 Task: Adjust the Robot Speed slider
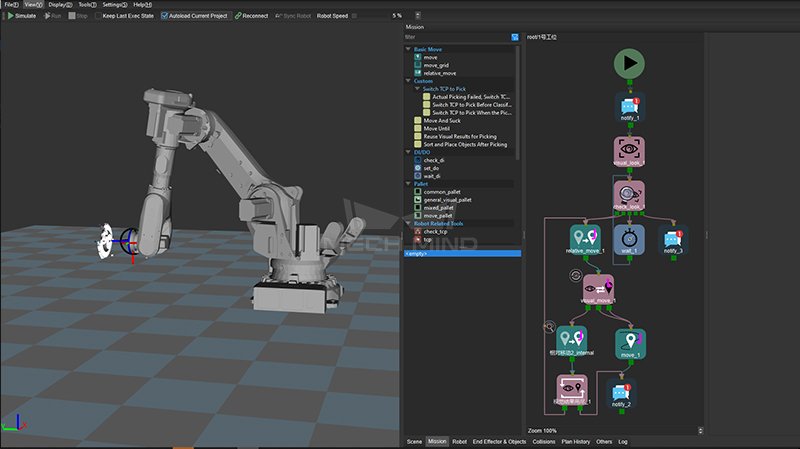pos(352,16)
